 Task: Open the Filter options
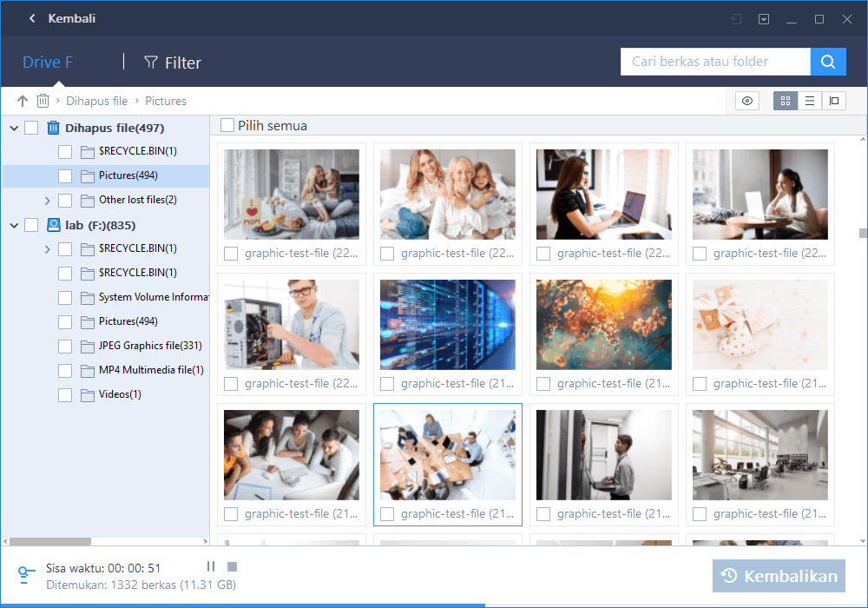point(172,62)
